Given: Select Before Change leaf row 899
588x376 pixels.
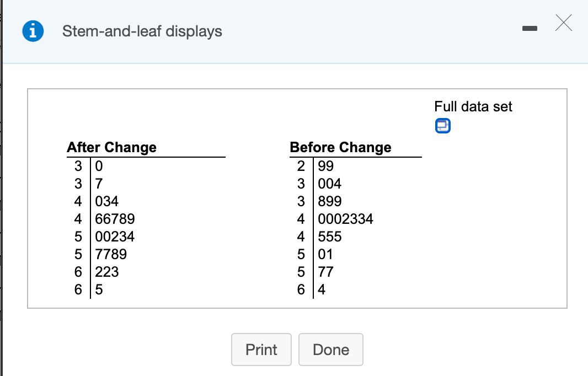Looking at the screenshot, I should (x=330, y=201).
